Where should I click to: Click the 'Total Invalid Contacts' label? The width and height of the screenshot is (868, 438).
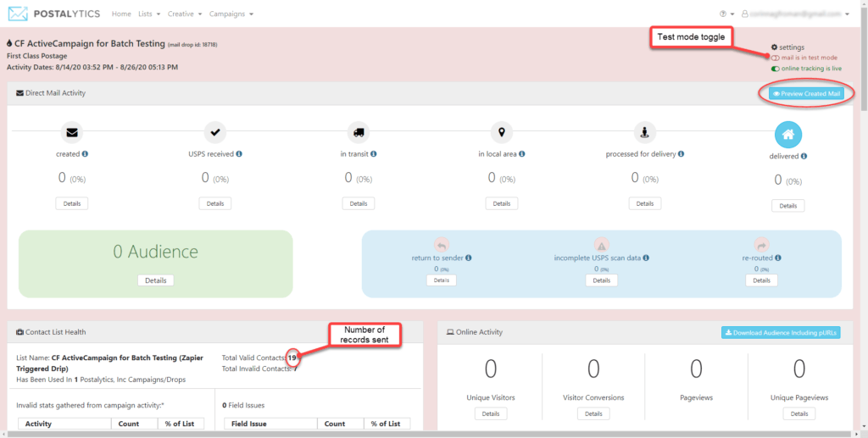pos(257,369)
